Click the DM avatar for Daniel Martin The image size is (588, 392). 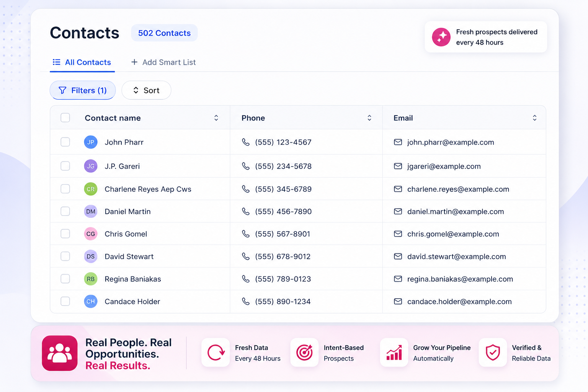(x=91, y=211)
